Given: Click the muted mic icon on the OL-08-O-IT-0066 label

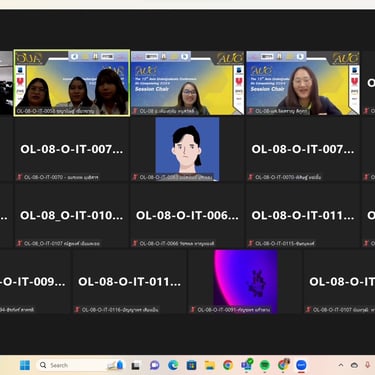Looking at the screenshot, I should 135,243.
